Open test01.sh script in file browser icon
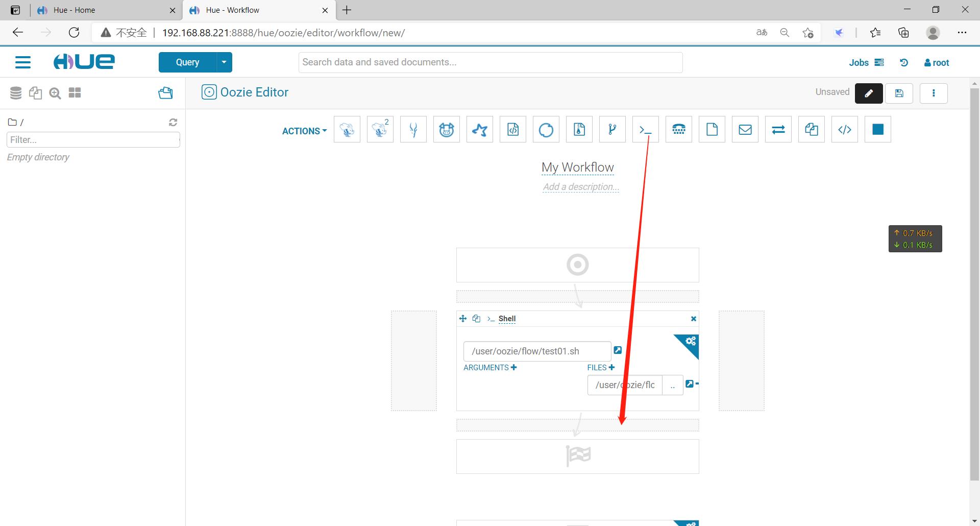The width and height of the screenshot is (980, 526). click(x=618, y=350)
